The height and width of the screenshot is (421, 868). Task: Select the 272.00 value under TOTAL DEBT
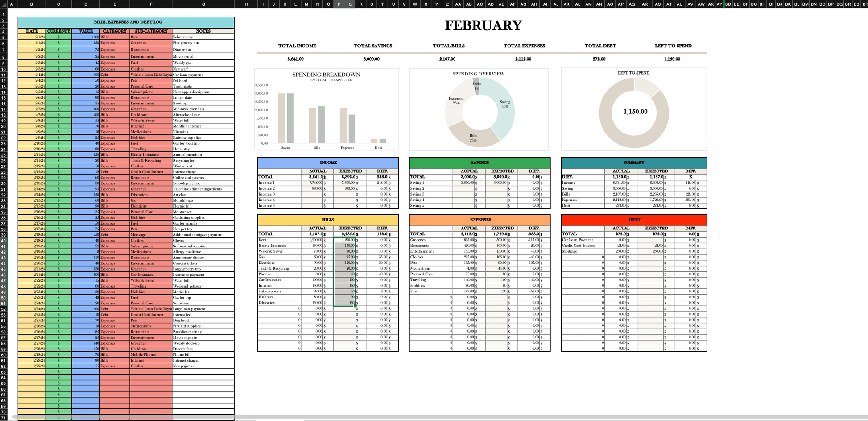[x=599, y=59]
